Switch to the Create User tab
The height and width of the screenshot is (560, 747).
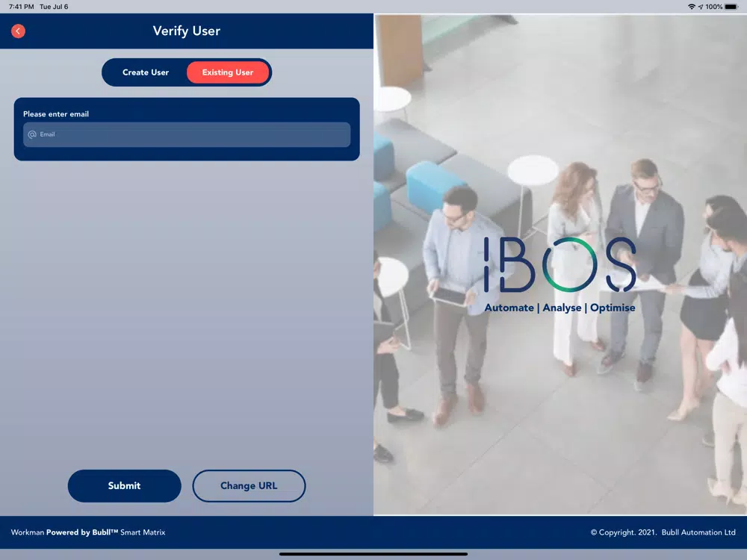point(146,72)
